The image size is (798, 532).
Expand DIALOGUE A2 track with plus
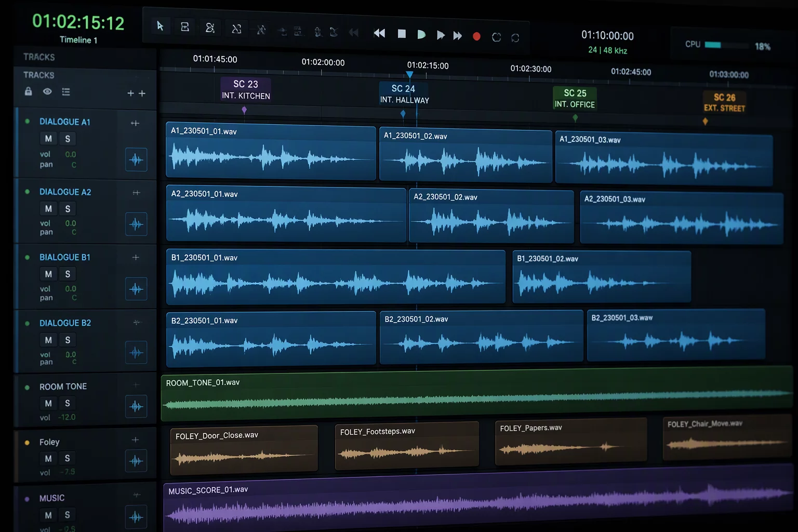coord(136,193)
